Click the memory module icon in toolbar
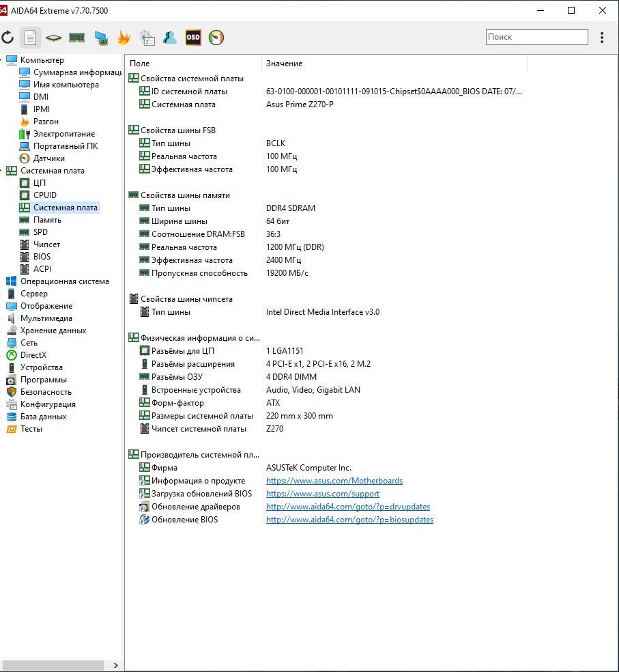 point(76,38)
